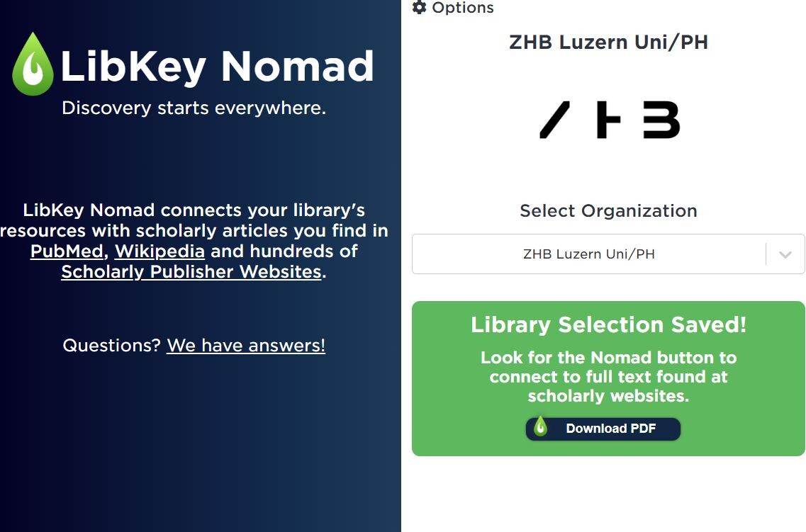Click the ZHB organization logo graphic

point(609,120)
